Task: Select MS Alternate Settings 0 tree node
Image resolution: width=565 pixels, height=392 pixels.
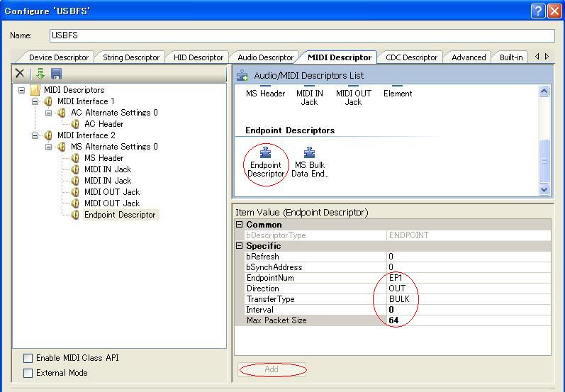Action: click(x=114, y=147)
